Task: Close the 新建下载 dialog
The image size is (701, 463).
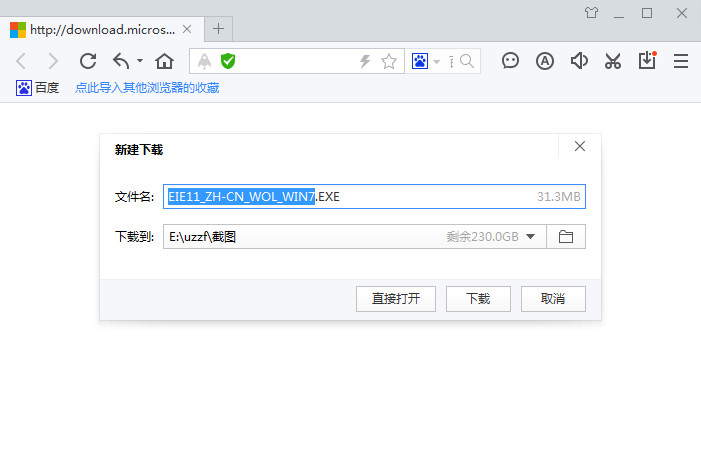Action: click(580, 146)
